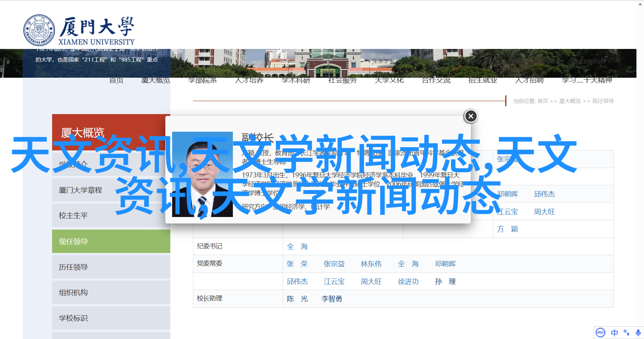This screenshot has width=644, height=339.
Task: Click 现任领导 in the breadcrumb trail
Action: click(603, 101)
